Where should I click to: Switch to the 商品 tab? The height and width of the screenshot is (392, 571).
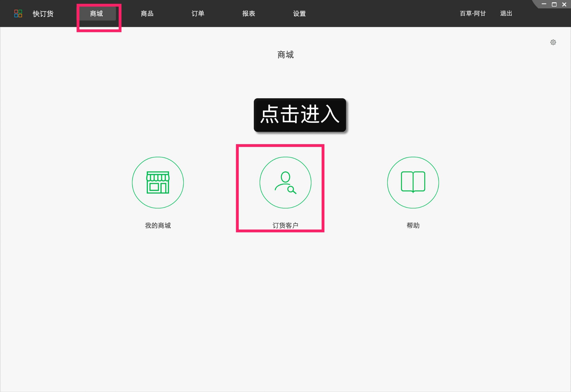(x=147, y=13)
